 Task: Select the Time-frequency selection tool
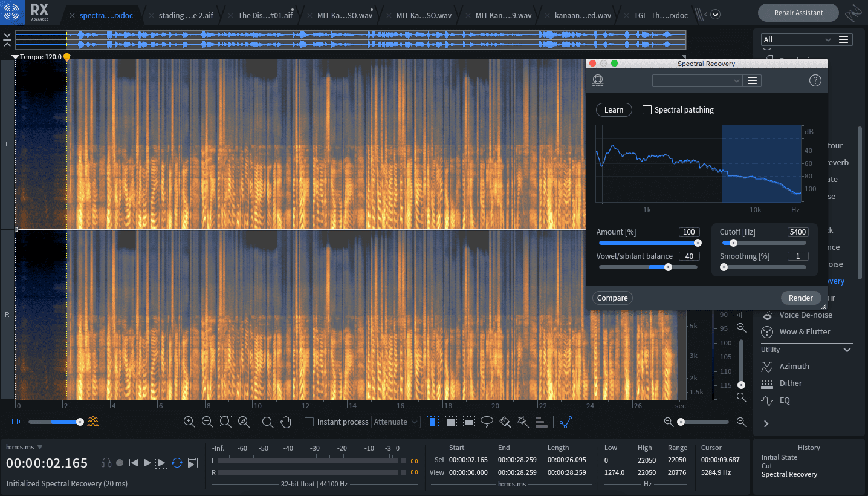[451, 422]
